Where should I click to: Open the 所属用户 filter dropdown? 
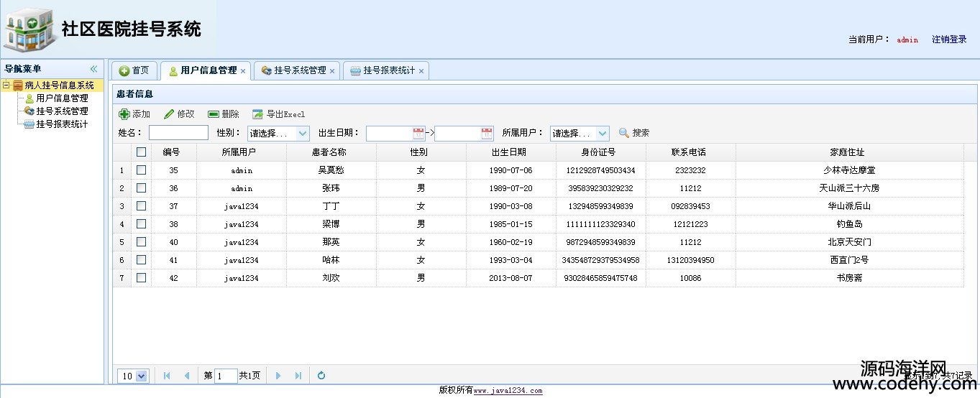[x=603, y=134]
